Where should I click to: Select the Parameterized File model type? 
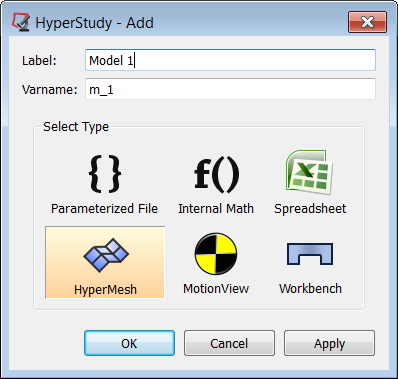pos(104,184)
